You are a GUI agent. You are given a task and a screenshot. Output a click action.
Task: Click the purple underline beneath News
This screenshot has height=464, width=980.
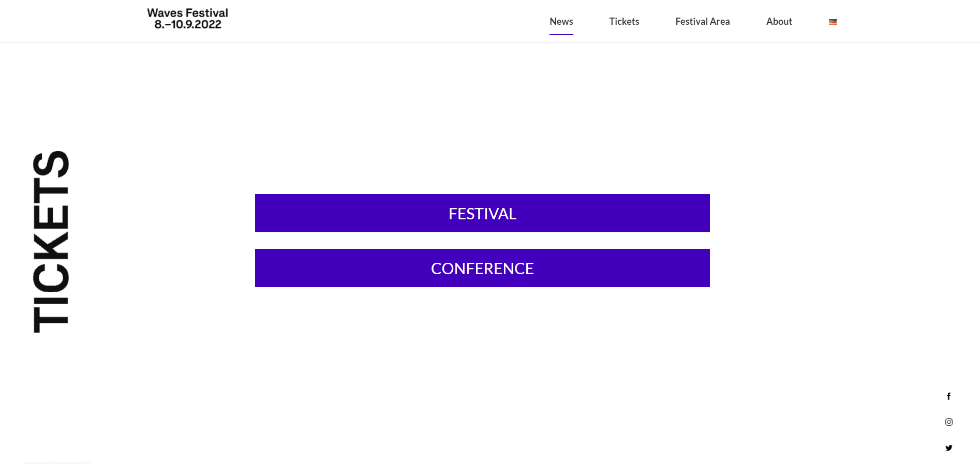click(561, 35)
